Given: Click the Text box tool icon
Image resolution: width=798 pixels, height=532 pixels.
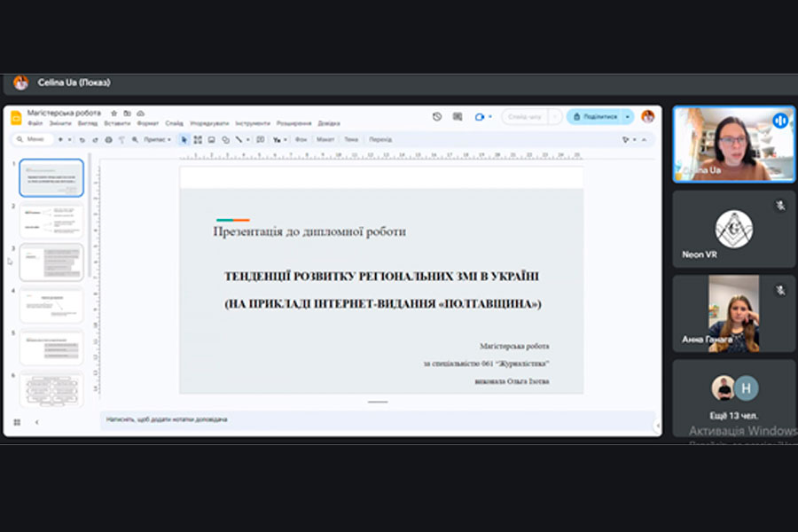Looking at the screenshot, I should click(198, 139).
